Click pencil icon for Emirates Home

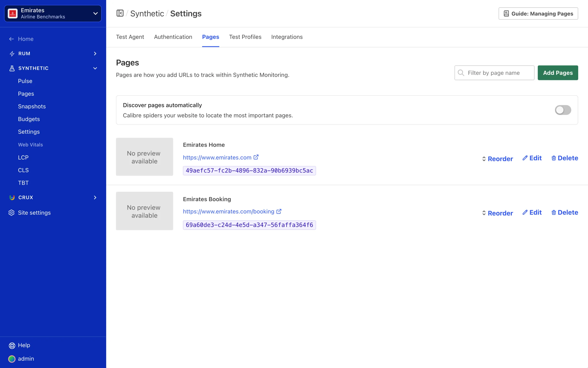tap(525, 158)
